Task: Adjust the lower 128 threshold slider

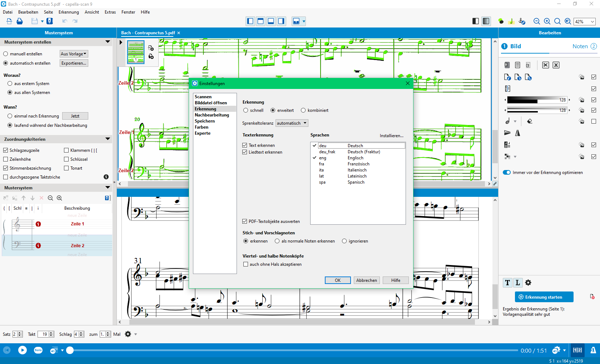Action: 537,110
